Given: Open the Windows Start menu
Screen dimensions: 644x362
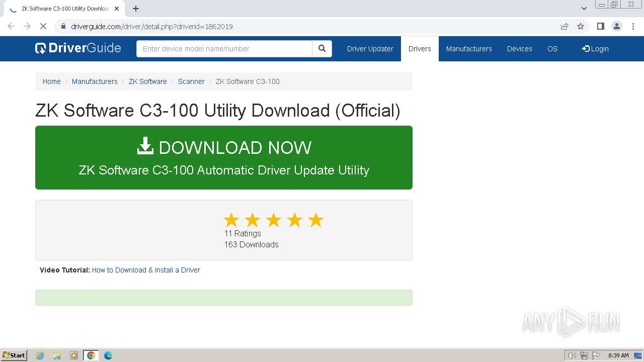Looking at the screenshot, I should click(x=14, y=355).
